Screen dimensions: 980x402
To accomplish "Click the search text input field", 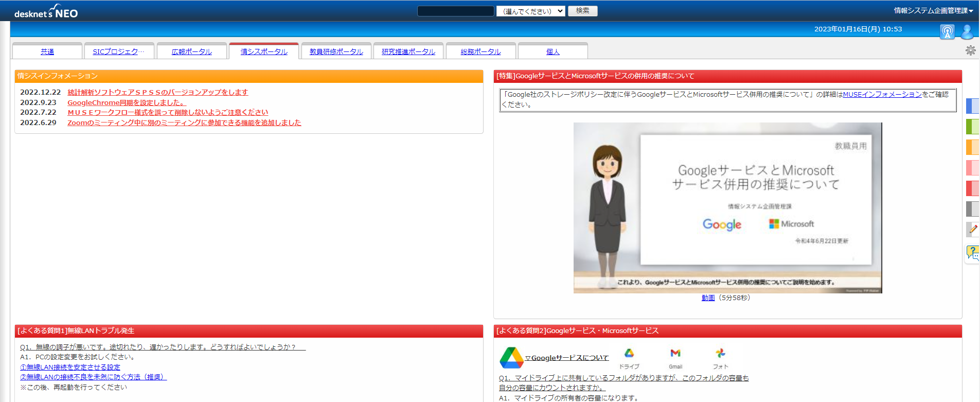I will point(455,11).
